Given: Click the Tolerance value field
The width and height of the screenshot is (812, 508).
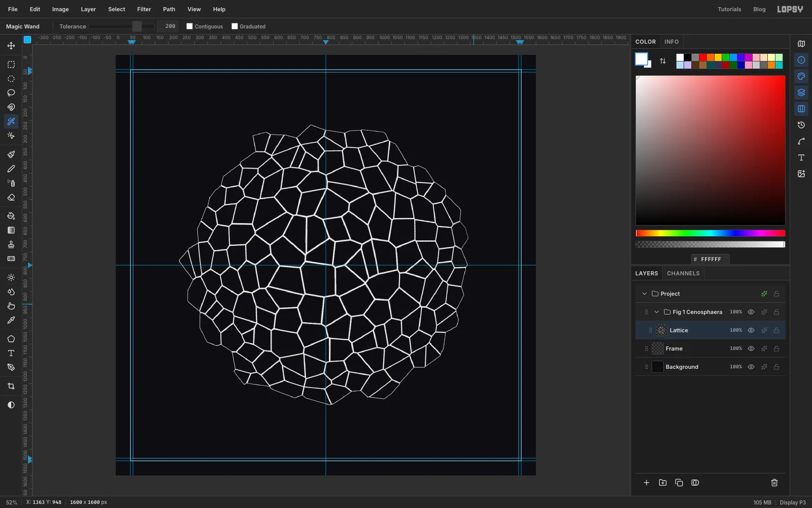Looking at the screenshot, I should (168, 26).
